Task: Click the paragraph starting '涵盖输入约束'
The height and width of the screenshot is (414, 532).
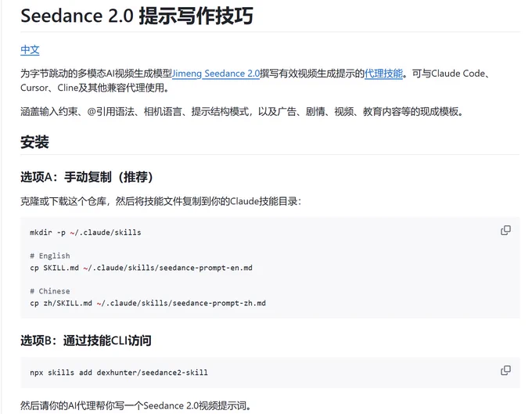Action: click(243, 111)
